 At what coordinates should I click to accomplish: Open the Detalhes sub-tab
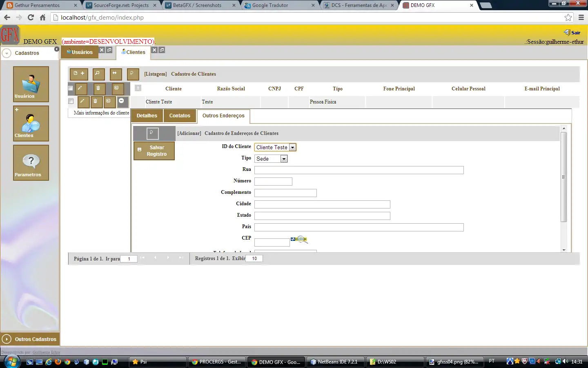[147, 116]
